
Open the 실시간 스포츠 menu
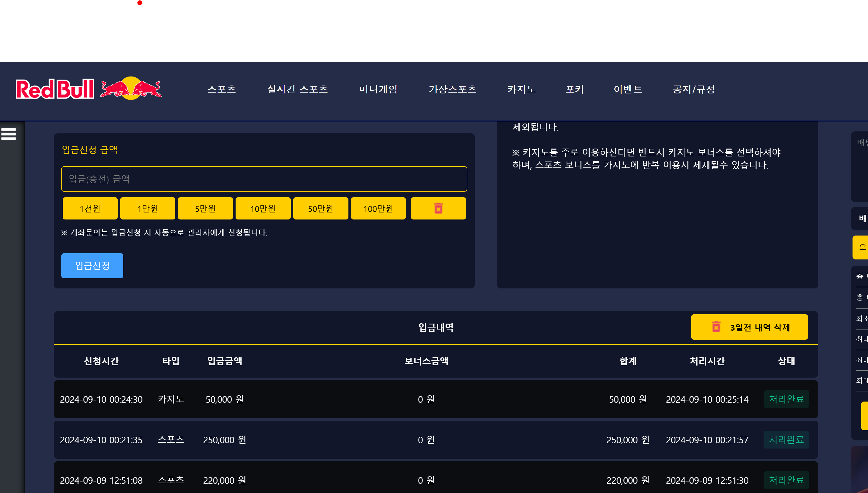point(297,89)
